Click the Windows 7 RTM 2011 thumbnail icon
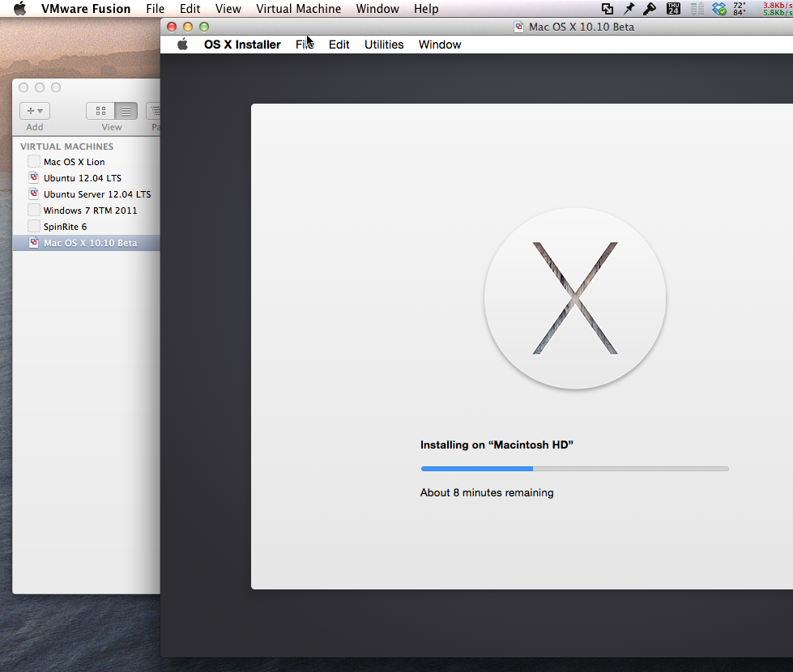 [x=34, y=210]
